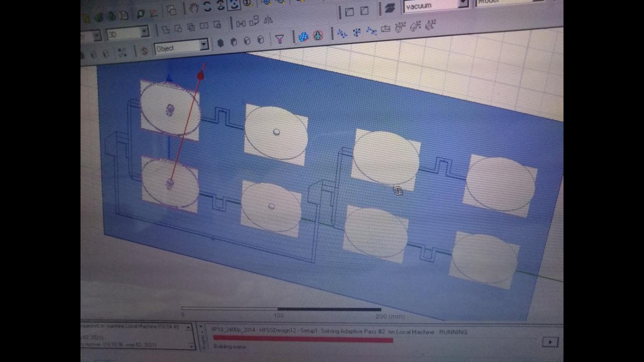
Task: Select the Split objects tool
Action: click(204, 26)
